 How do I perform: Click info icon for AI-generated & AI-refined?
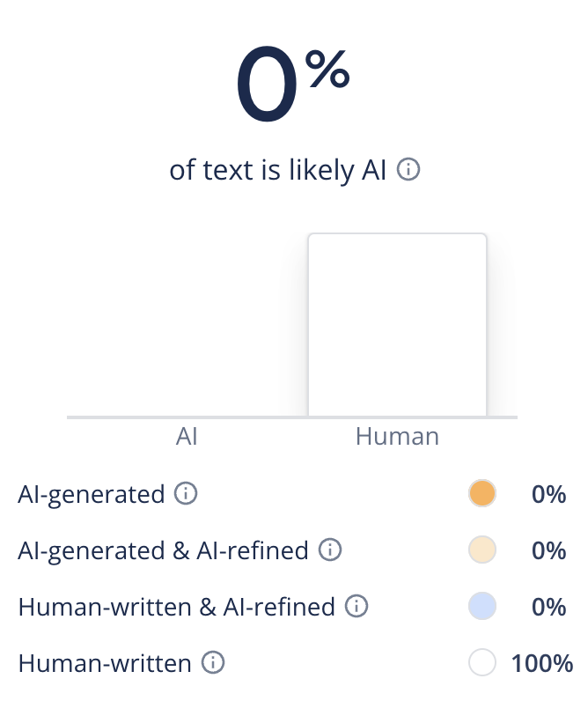coord(329,550)
